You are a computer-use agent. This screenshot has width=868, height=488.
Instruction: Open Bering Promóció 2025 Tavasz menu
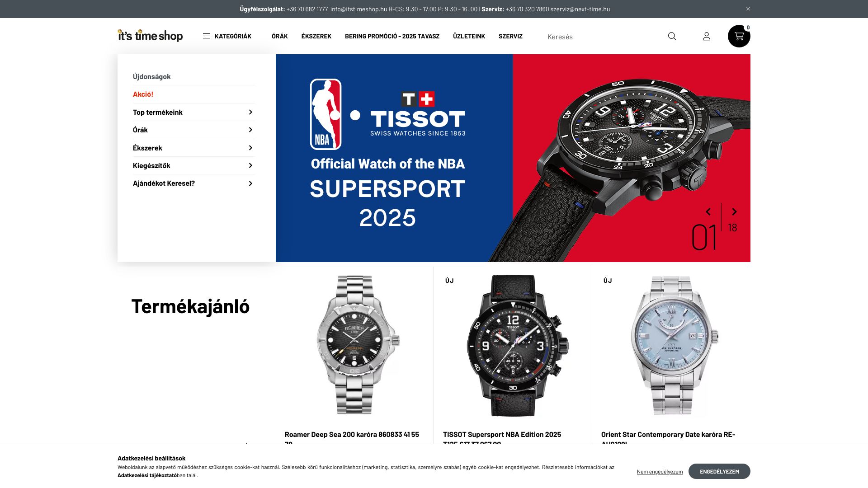(392, 36)
